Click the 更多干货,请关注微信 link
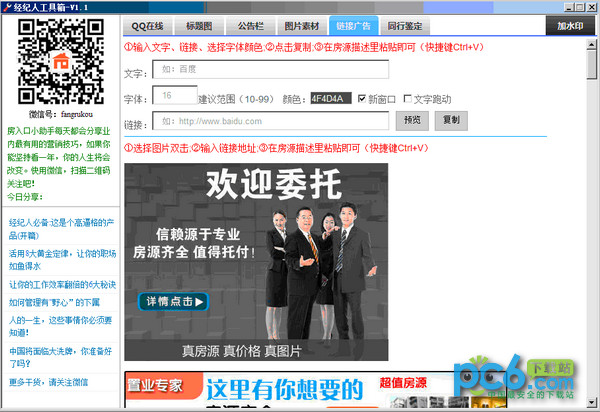Screen dimensions: 600x412 [48, 382]
